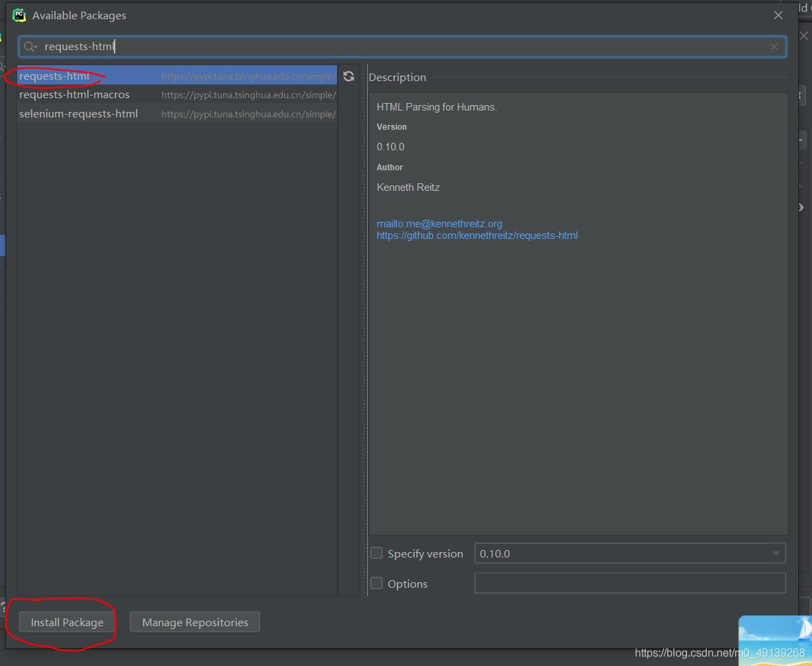812x666 pixels.
Task: Reload the package list with the refresh icon
Action: click(349, 76)
